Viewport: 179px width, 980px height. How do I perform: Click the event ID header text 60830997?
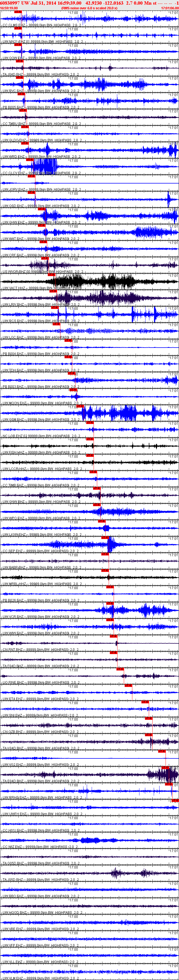(10, 3)
